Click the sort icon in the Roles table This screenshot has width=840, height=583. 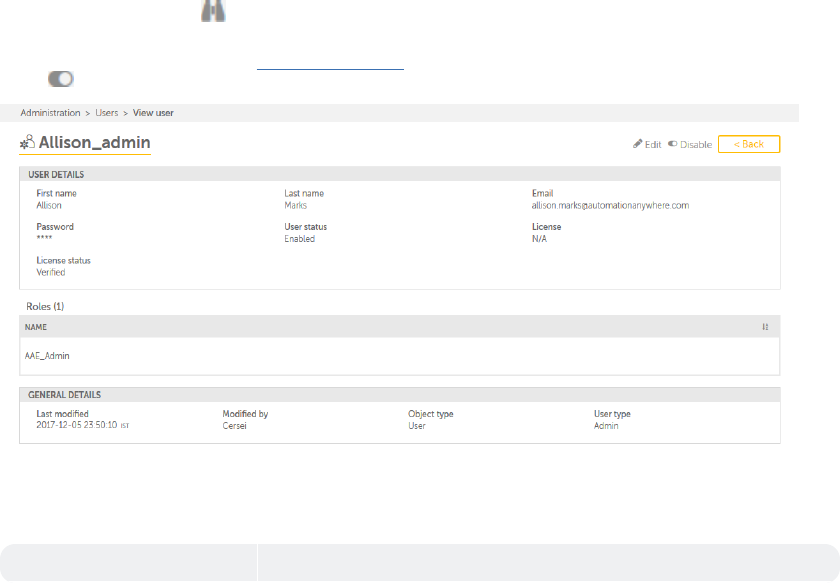765,327
